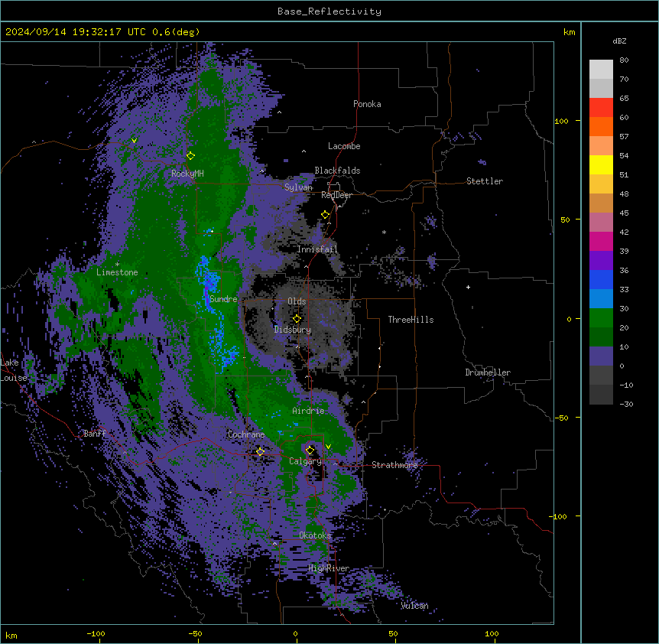The image size is (659, 644).
Task: Select the Blackfalds label
Action: 337,171
